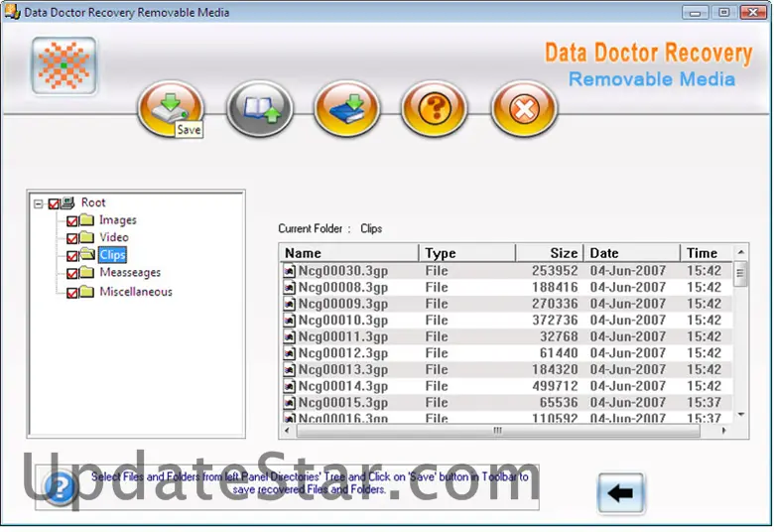Image resolution: width=774 pixels, height=532 pixels.
Task: Collapse the Root tree node
Action: tap(38, 203)
